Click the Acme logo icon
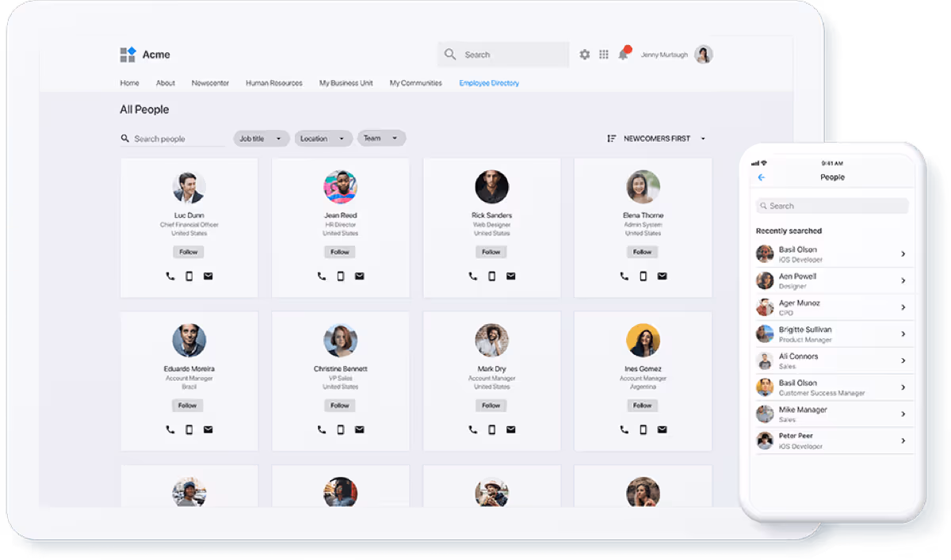The height and width of the screenshot is (560, 951). [128, 55]
